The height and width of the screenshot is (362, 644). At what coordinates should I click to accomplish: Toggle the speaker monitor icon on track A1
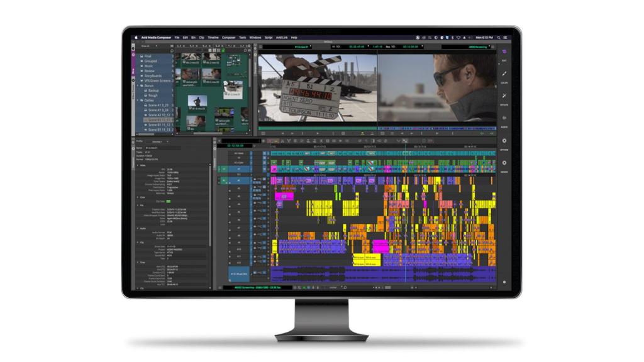point(255,180)
